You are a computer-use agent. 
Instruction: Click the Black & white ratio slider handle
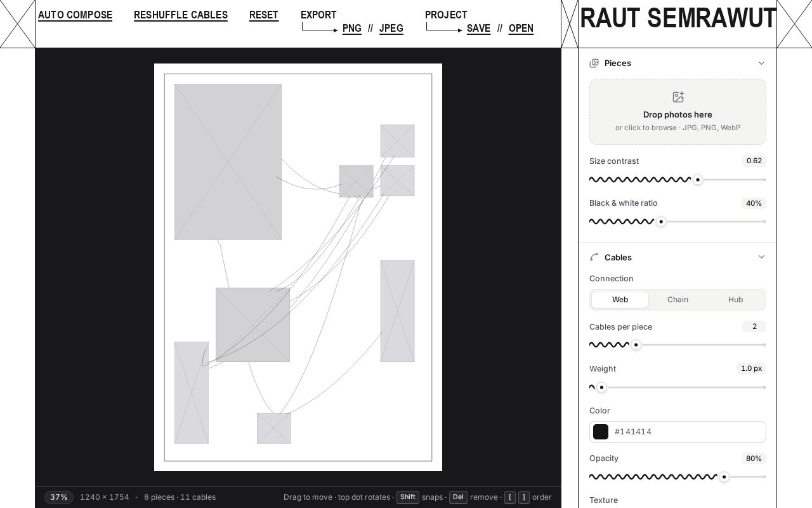[x=661, y=222]
